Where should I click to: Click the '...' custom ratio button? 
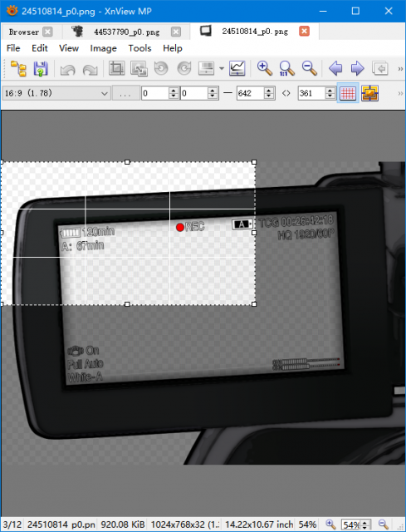click(125, 93)
